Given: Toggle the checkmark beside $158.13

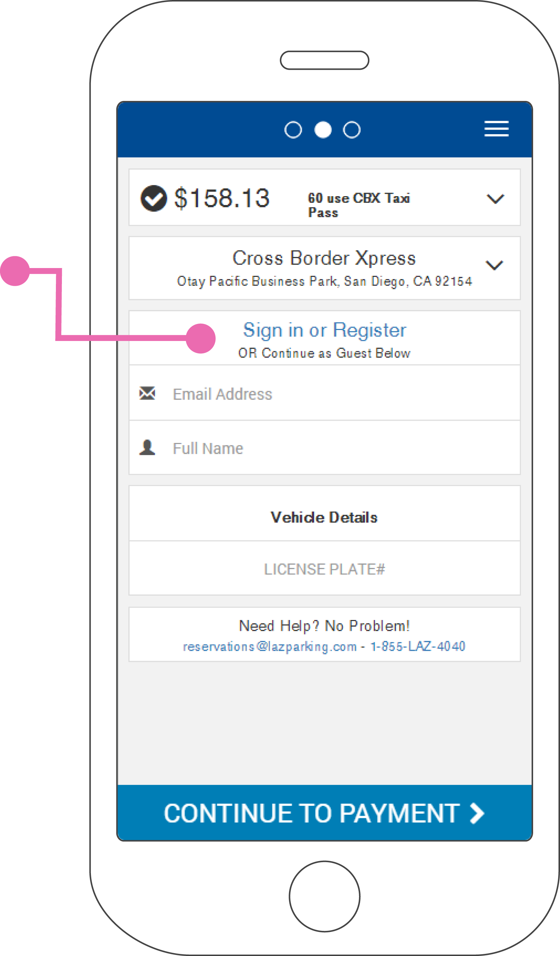Looking at the screenshot, I should tap(154, 198).
